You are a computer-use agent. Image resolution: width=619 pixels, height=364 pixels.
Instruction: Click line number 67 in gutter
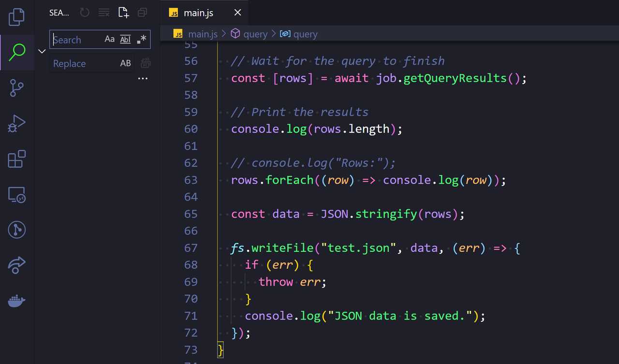point(191,248)
